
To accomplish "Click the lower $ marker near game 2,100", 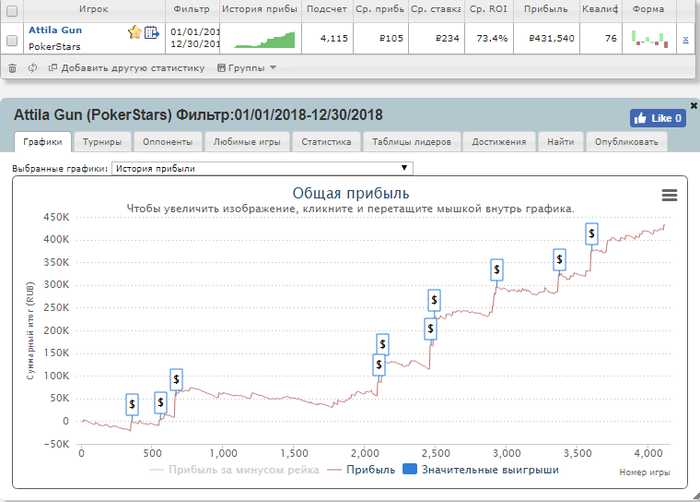I will 379,364.
